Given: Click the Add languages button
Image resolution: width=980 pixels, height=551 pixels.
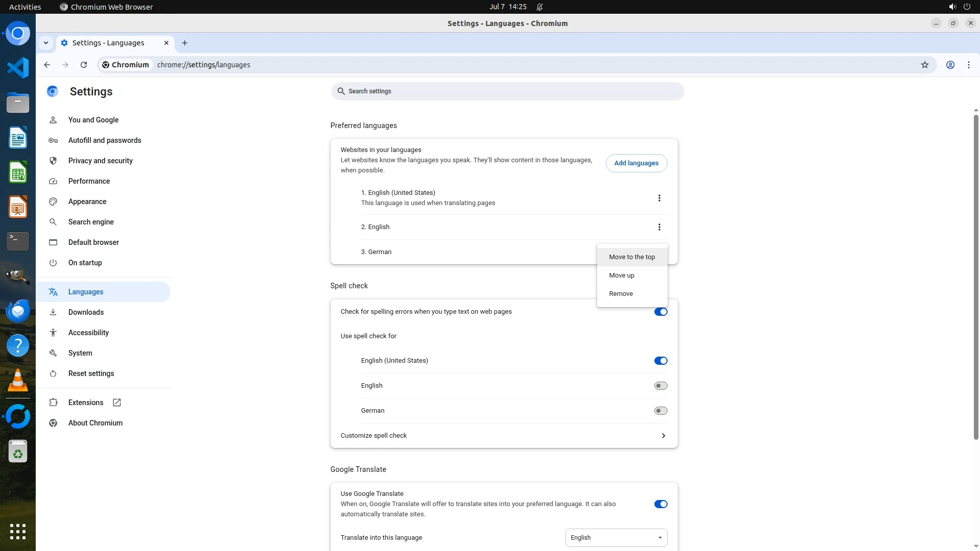Looking at the screenshot, I should point(636,163).
